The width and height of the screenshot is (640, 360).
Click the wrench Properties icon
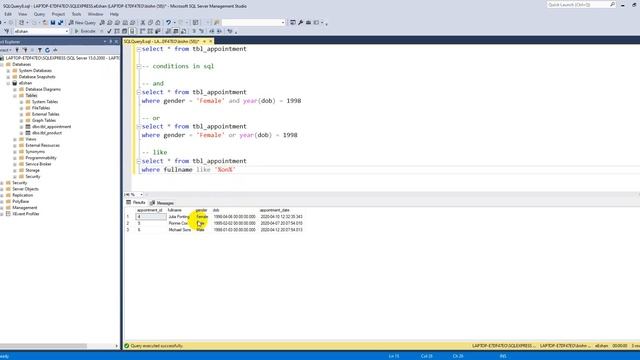pyautogui.click(x=301, y=22)
